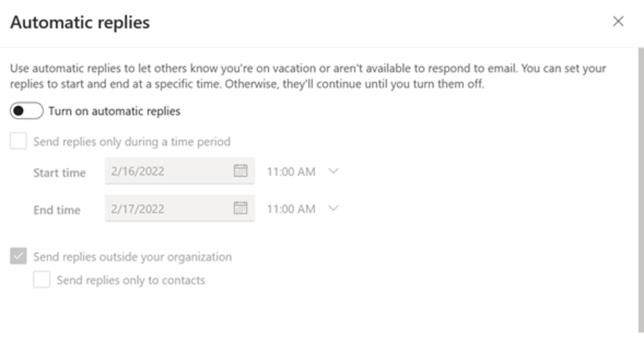This screenshot has height=341, width=644.
Task: Close the Automatic replies dialog
Action: click(x=618, y=22)
